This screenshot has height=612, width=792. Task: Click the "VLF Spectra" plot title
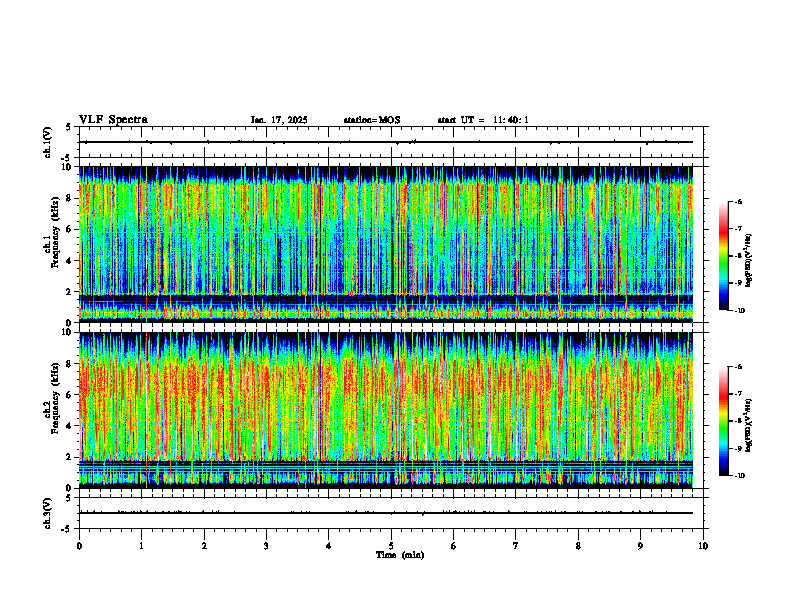(x=113, y=120)
